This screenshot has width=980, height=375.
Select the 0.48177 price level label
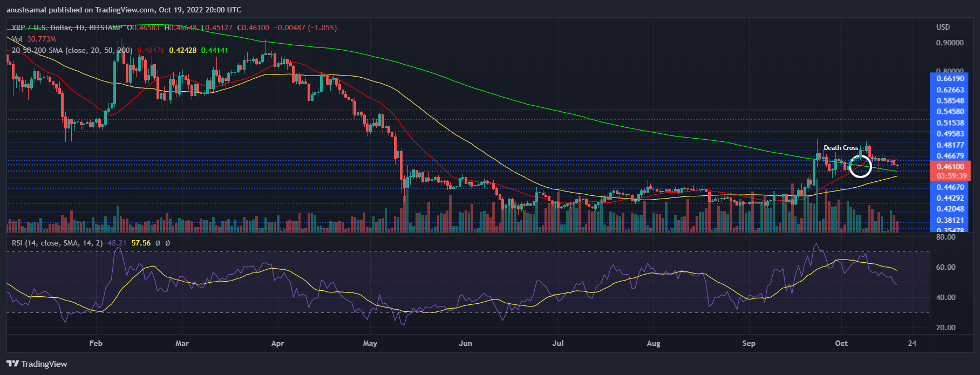950,145
